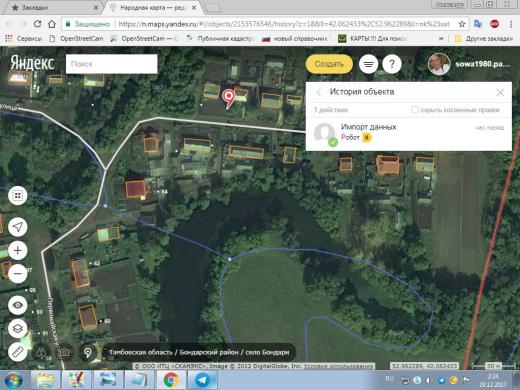Open the OpenStreetCam bookmark
Image resolution: width=520 pixels, height=390 pixels.
click(76, 39)
